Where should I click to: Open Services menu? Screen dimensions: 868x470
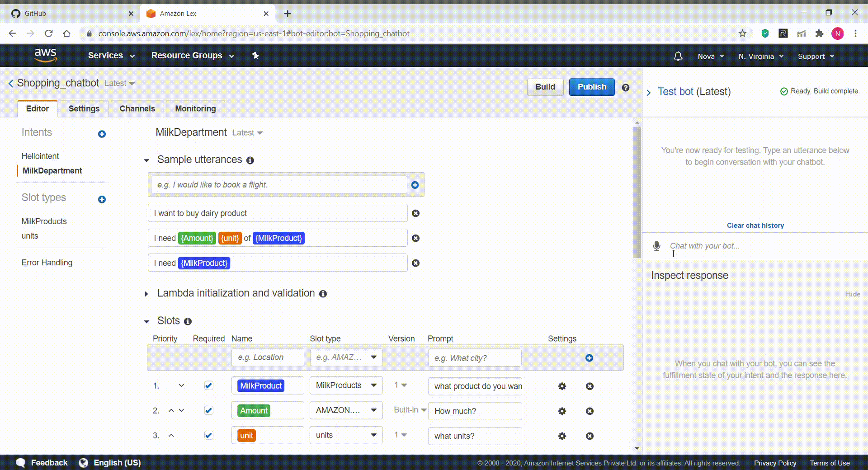[111, 56]
